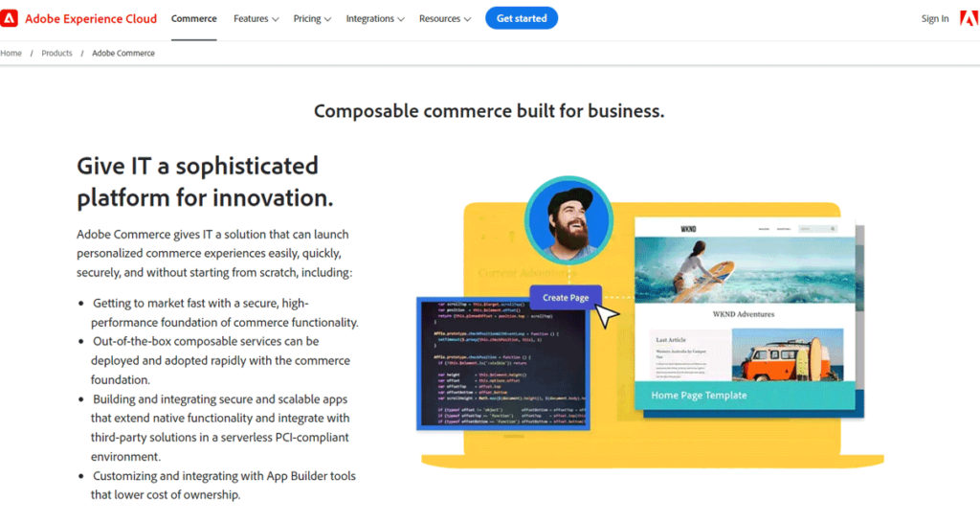Go to Home in the breadcrumb
The width and height of the screenshot is (980, 523).
11,54
